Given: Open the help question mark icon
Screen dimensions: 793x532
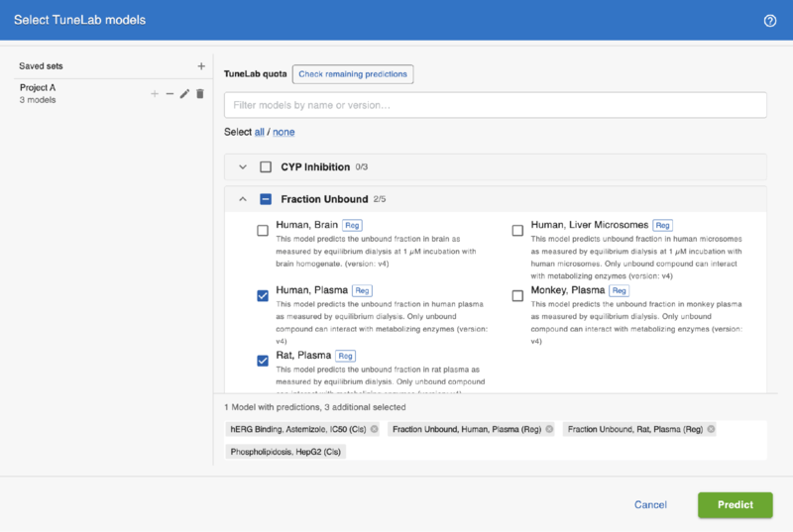Looking at the screenshot, I should coord(770,21).
